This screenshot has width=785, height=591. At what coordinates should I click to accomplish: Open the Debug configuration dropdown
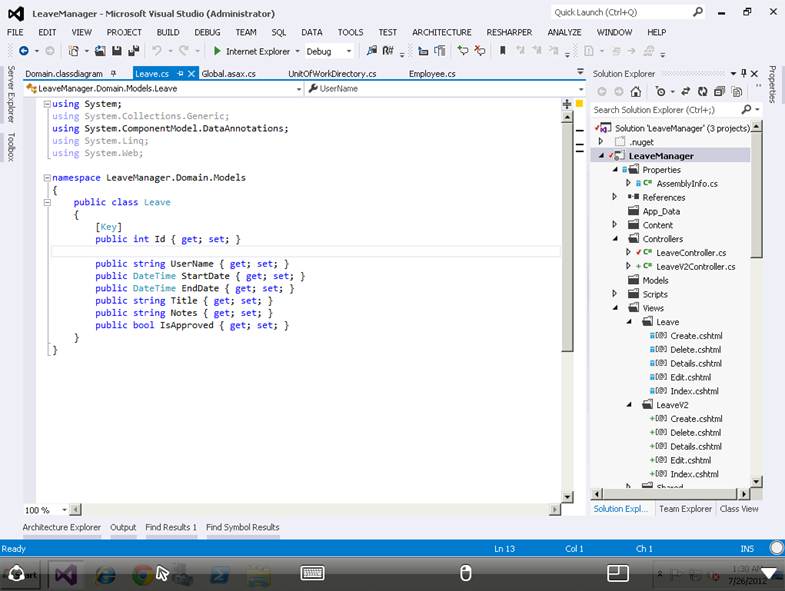pyautogui.click(x=349, y=51)
